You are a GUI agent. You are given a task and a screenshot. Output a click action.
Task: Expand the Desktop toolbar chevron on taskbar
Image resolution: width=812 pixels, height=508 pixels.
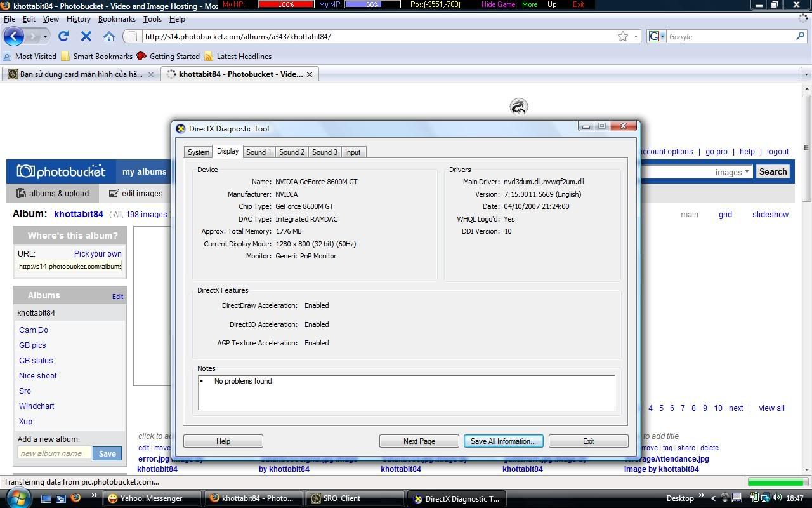click(x=702, y=495)
